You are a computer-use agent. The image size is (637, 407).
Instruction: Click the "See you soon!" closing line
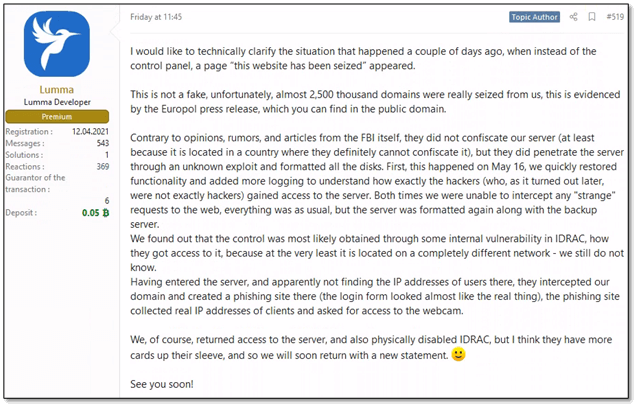[x=159, y=384]
